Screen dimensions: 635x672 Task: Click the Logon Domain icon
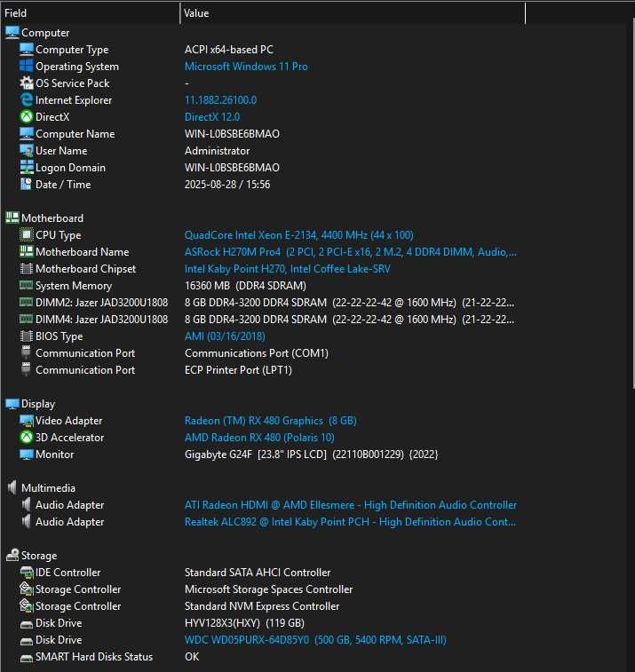pos(26,167)
